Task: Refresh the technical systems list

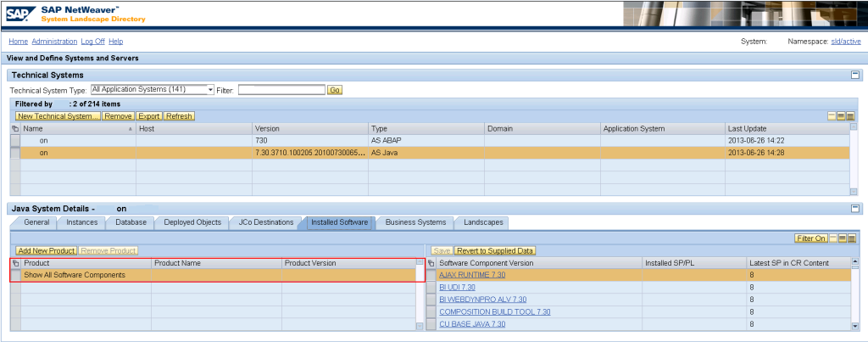Action: click(x=179, y=116)
